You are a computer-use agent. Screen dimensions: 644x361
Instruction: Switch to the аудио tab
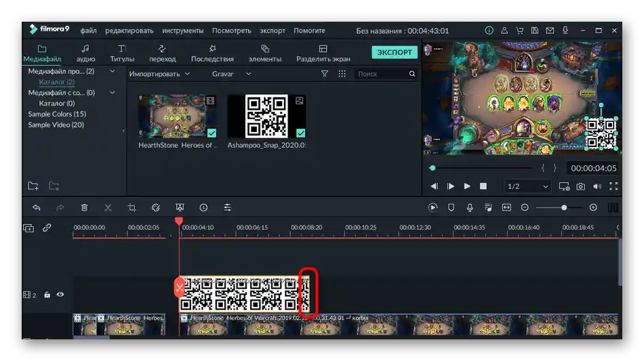(x=85, y=54)
